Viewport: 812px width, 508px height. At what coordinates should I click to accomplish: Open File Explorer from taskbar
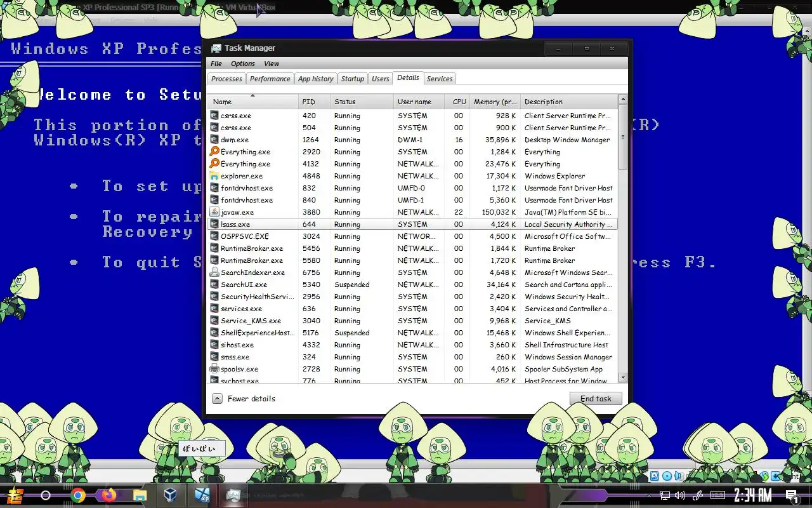(140, 495)
